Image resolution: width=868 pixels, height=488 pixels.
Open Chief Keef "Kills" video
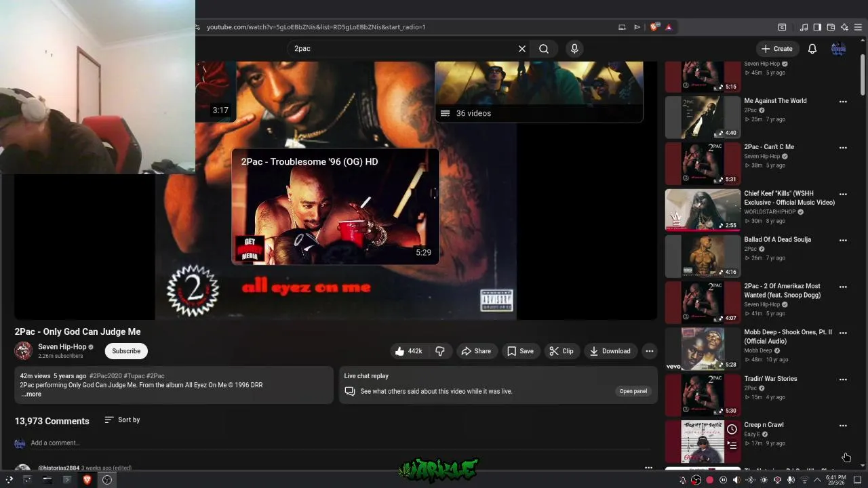click(x=789, y=198)
